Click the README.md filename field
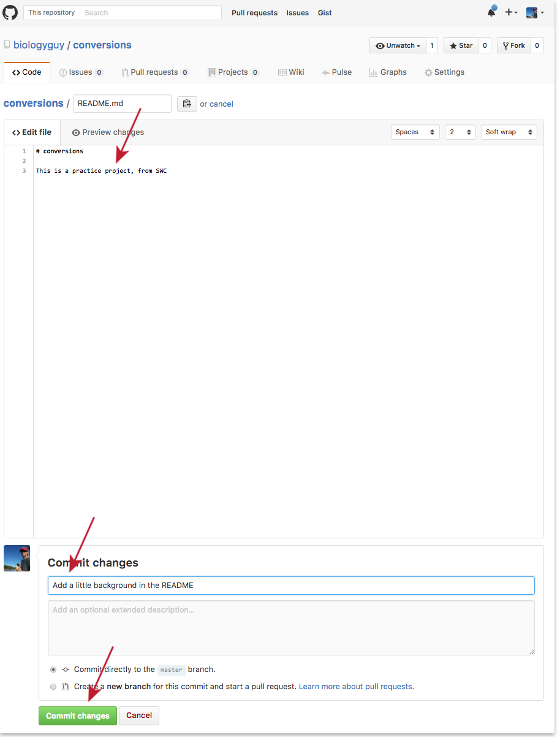The height and width of the screenshot is (737, 560). pos(122,104)
